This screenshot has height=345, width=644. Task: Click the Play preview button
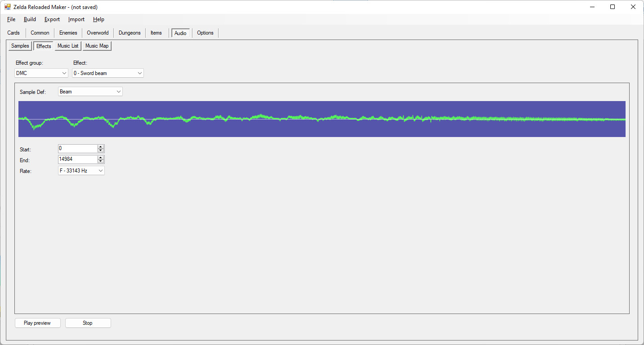(x=37, y=323)
